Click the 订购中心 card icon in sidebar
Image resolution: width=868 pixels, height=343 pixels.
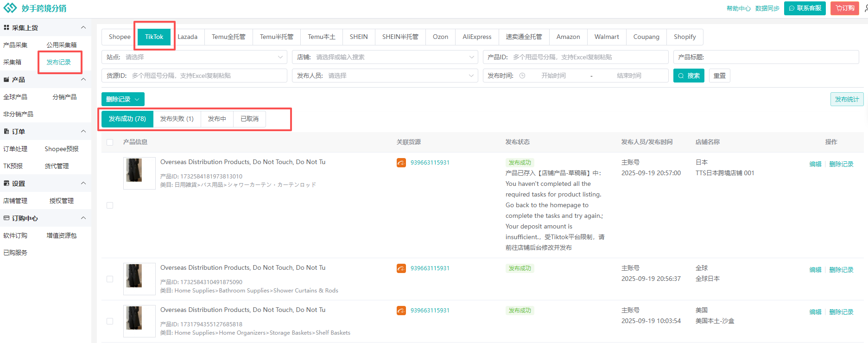pos(6,218)
